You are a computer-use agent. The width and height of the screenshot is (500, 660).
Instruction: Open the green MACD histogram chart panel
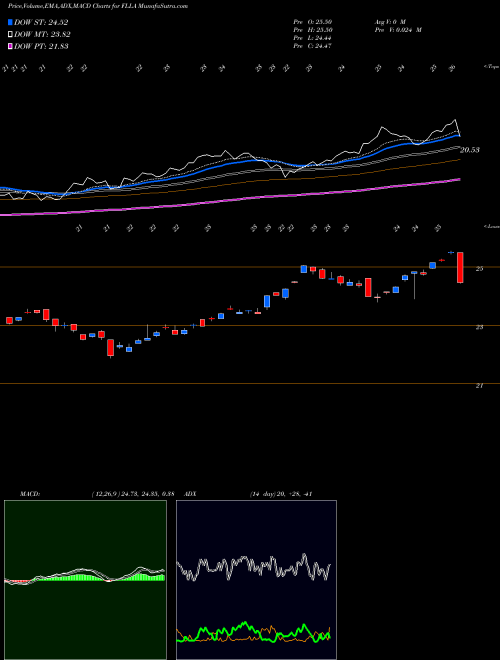coord(85,580)
